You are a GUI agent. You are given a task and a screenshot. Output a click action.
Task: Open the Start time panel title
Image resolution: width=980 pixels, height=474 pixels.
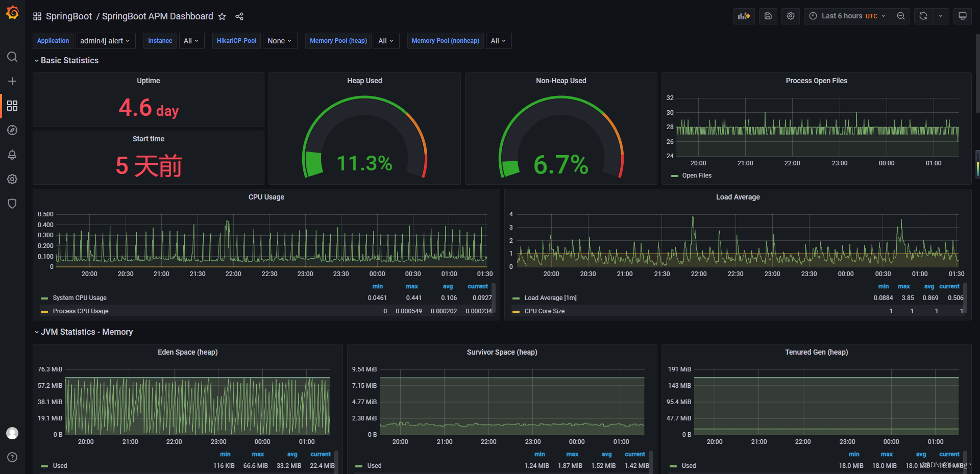[x=149, y=139]
